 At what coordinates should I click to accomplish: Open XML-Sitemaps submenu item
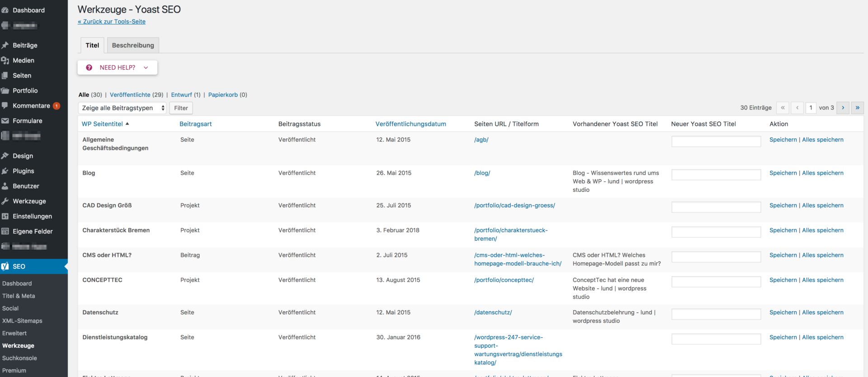[22, 321]
